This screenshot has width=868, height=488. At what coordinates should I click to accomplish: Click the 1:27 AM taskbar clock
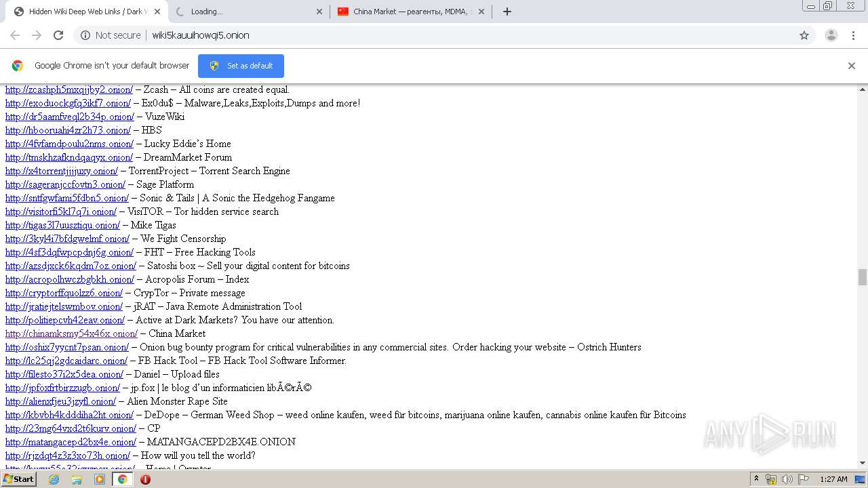tap(833, 479)
